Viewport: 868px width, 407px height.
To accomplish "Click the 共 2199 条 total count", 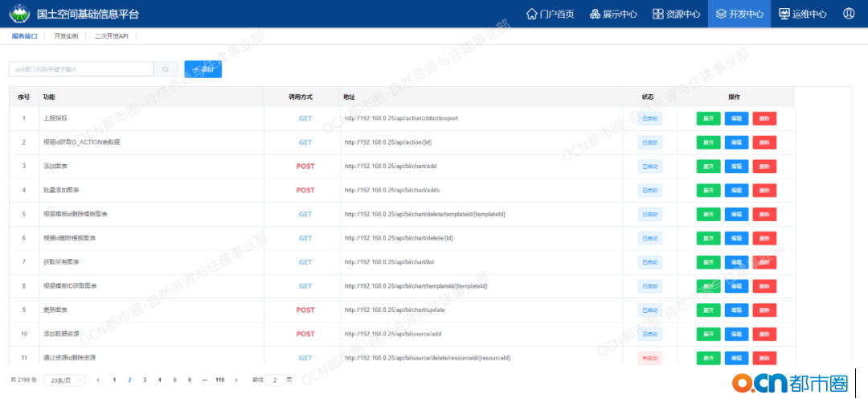I will pos(24,380).
